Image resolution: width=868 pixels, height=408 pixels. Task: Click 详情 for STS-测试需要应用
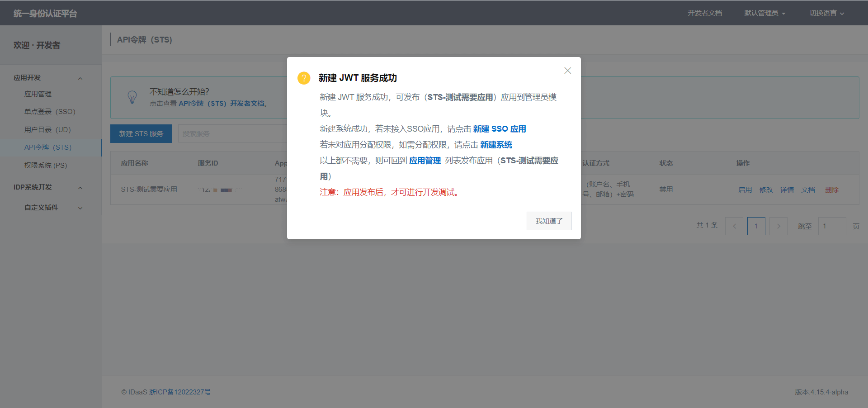click(787, 190)
